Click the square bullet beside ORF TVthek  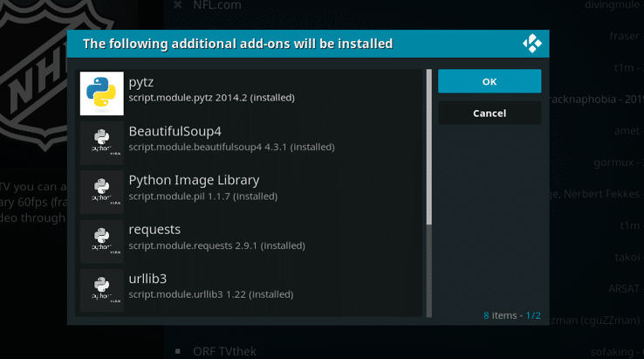click(177, 351)
